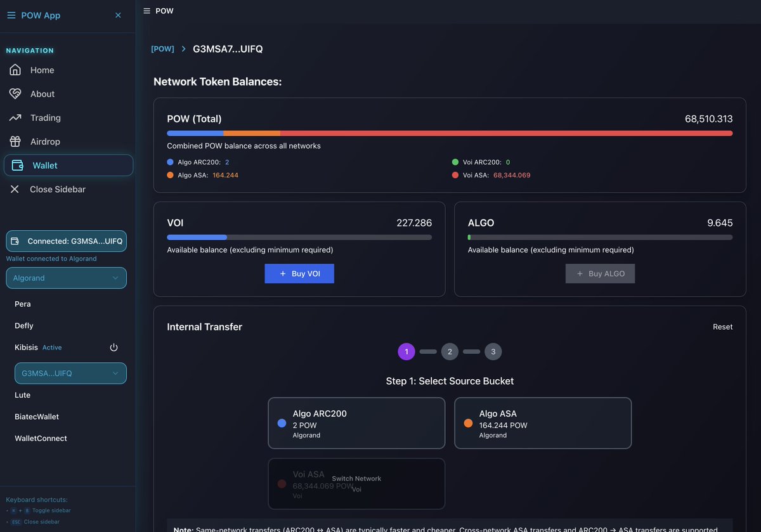Viewport: 761px width, 532px height.
Task: Click the orange dot in Algo ASA card
Action: pyautogui.click(x=469, y=423)
